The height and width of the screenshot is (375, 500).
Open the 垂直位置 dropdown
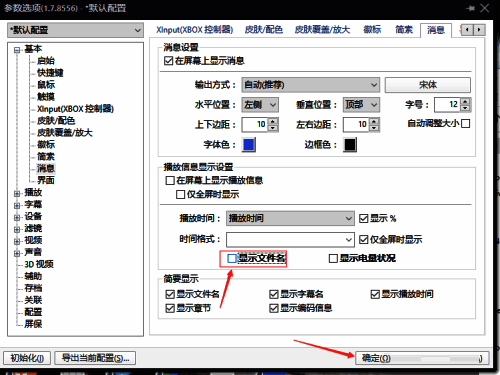[x=361, y=105]
